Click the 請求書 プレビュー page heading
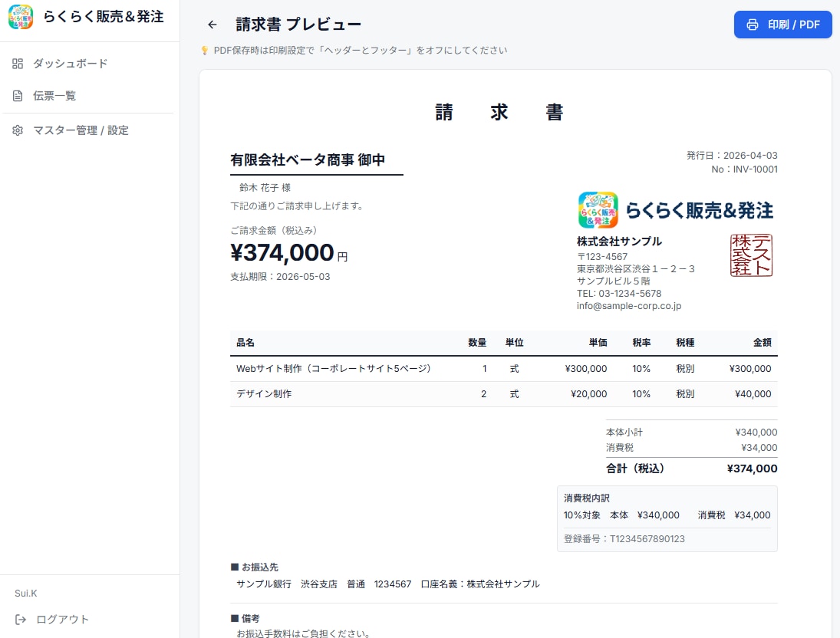840x638 pixels. point(298,24)
